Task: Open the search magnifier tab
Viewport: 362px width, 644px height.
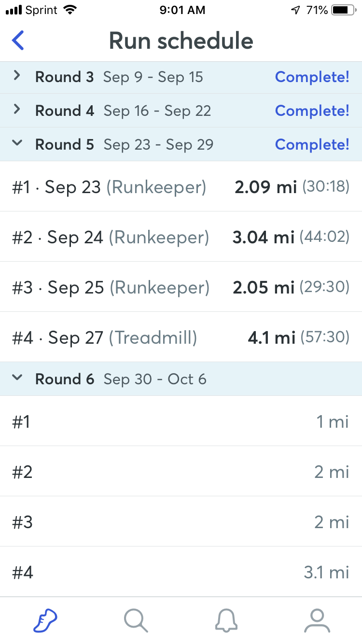Action: pyautogui.click(x=136, y=620)
